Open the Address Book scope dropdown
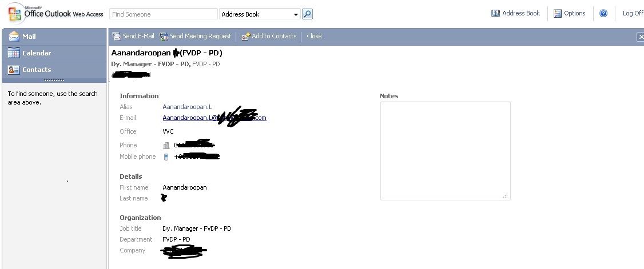Viewport: 644px width, 269px height. [x=260, y=14]
